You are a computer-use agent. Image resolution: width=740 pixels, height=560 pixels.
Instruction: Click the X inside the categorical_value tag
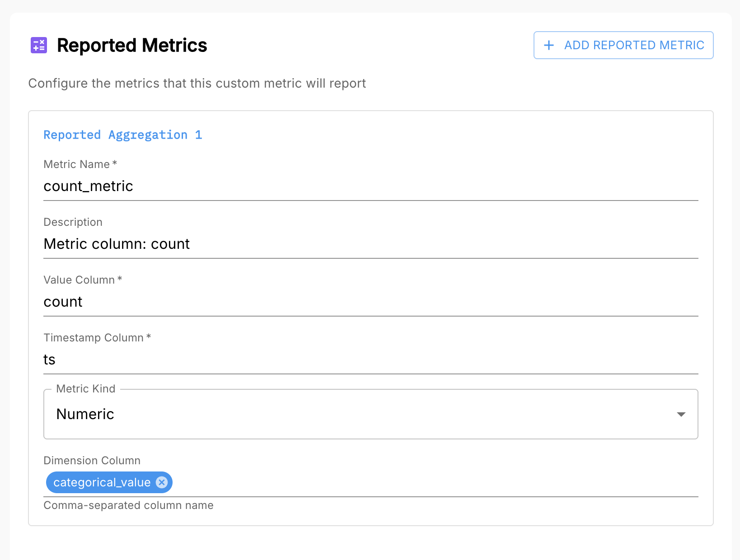pos(161,482)
